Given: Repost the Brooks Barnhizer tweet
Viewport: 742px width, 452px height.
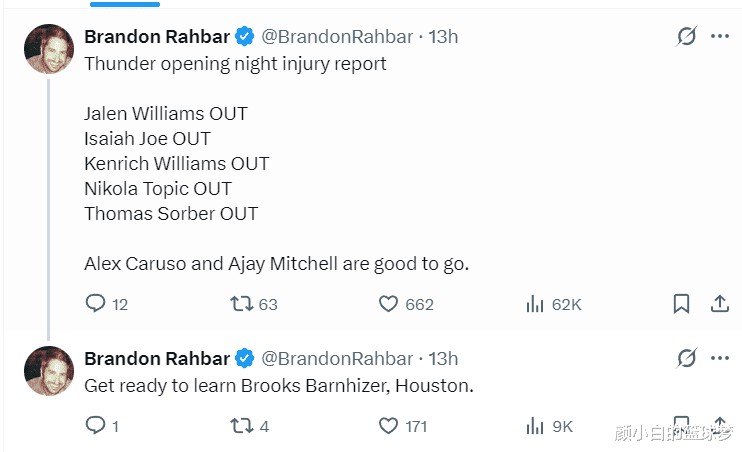Looking at the screenshot, I should click(243, 426).
